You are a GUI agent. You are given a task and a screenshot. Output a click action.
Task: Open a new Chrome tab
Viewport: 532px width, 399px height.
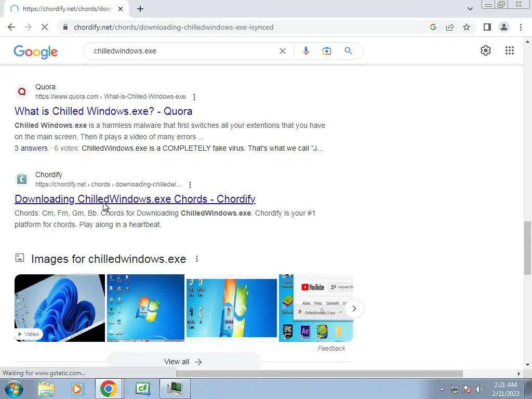point(140,9)
